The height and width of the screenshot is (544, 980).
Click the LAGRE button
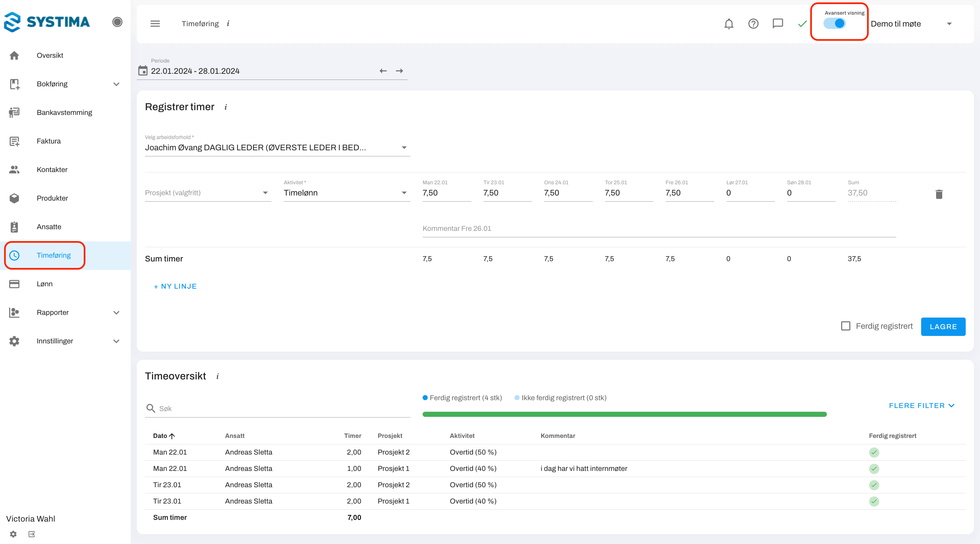coord(943,326)
